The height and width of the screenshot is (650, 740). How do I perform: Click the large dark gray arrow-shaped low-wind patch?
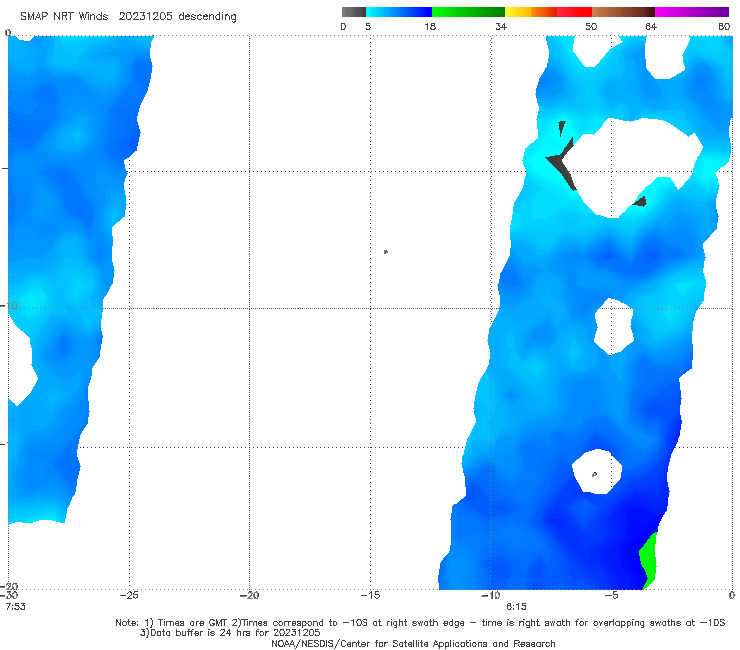tap(562, 163)
